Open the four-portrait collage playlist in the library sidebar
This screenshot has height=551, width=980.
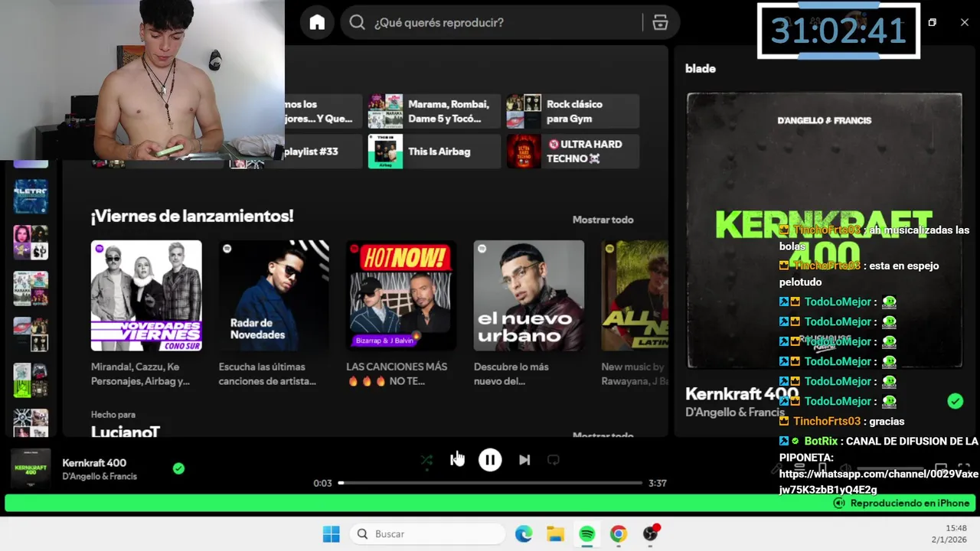[x=31, y=242]
